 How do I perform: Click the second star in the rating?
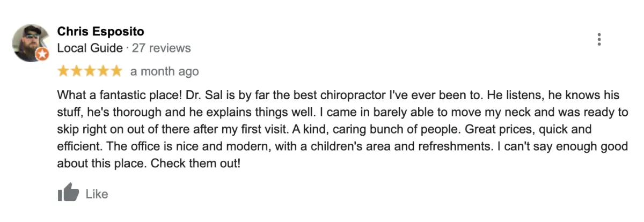76,71
